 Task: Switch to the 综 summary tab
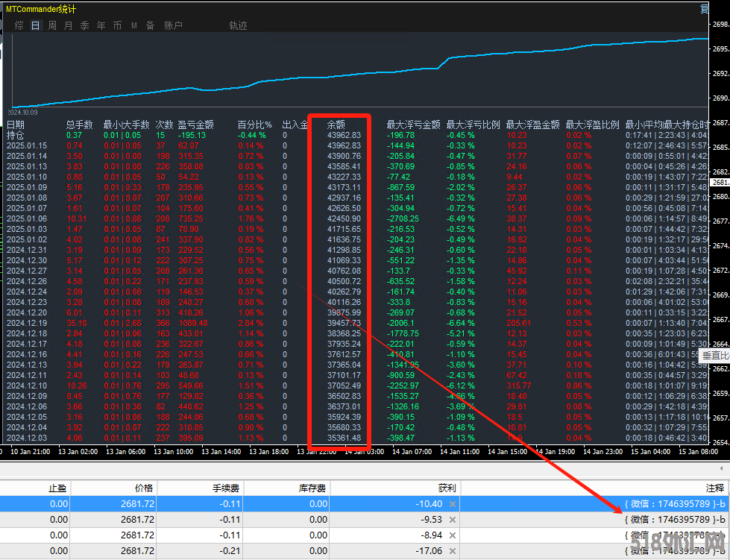pyautogui.click(x=19, y=25)
